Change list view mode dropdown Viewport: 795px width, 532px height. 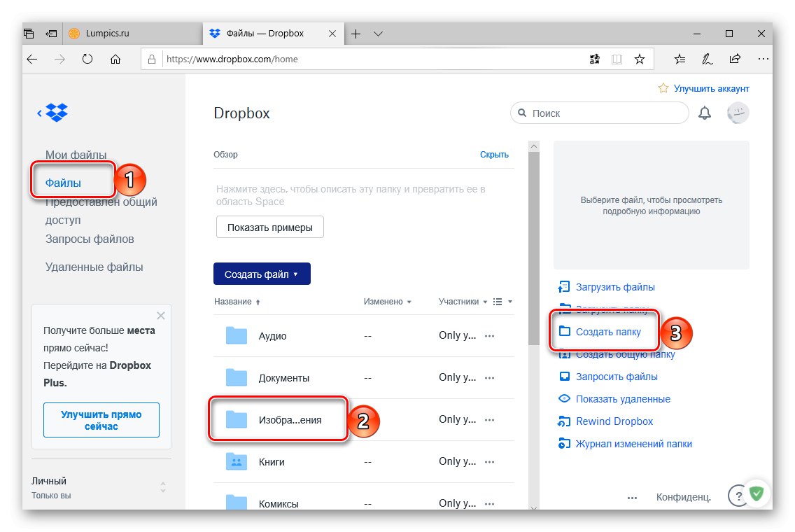click(502, 301)
